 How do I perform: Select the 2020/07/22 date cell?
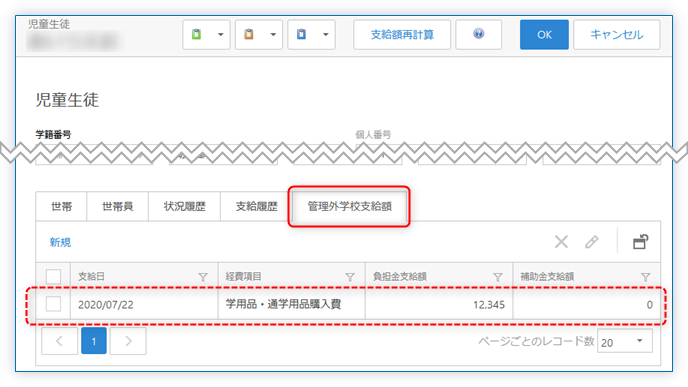(144, 305)
